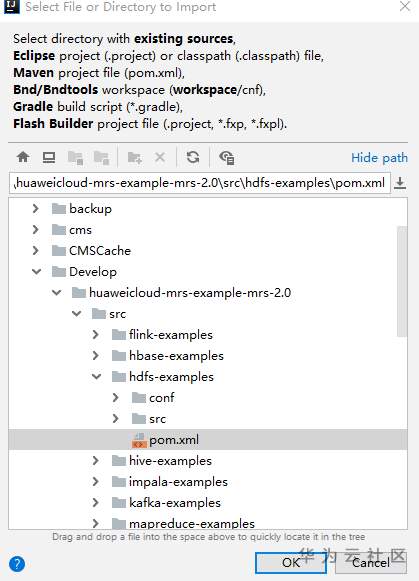Click the file path input field

tap(200, 183)
